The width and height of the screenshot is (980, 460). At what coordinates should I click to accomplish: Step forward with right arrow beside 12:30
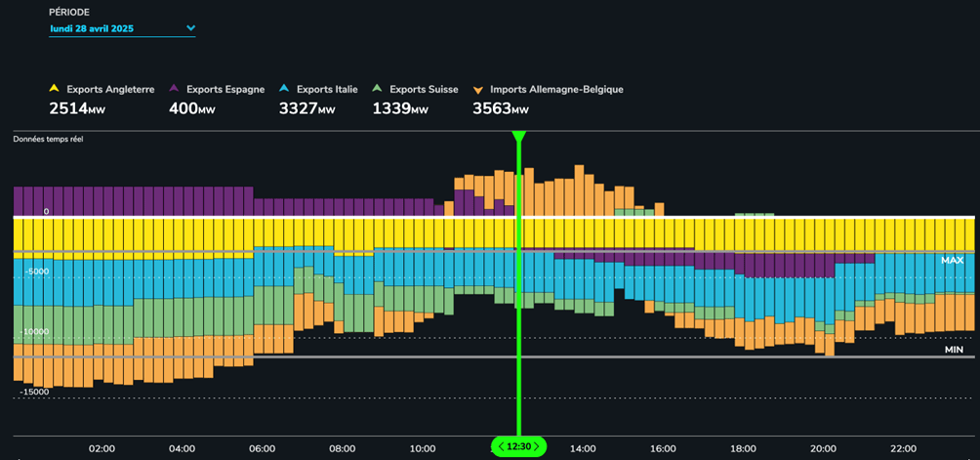(536, 446)
